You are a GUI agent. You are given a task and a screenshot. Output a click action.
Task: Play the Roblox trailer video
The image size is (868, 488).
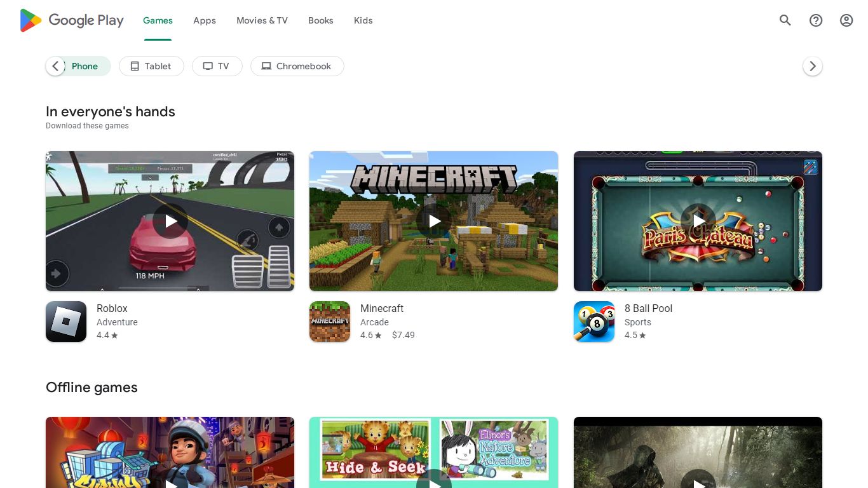tap(170, 221)
